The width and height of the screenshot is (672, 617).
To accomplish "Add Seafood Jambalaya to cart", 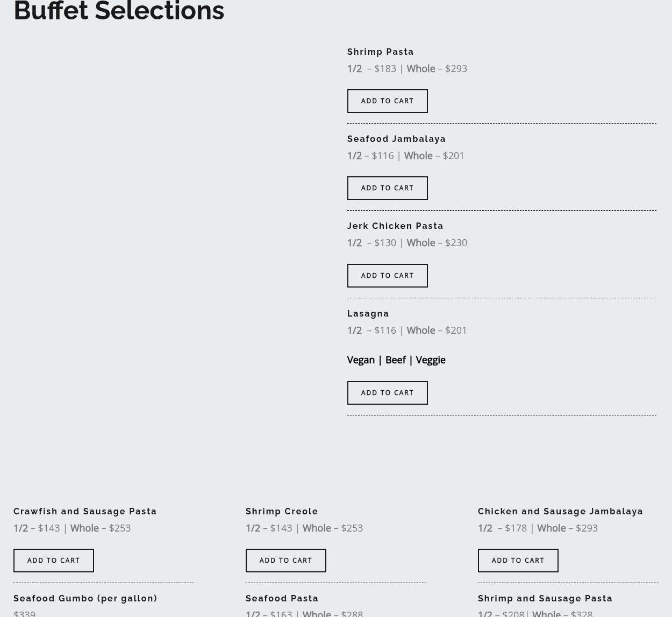I will pos(387,188).
